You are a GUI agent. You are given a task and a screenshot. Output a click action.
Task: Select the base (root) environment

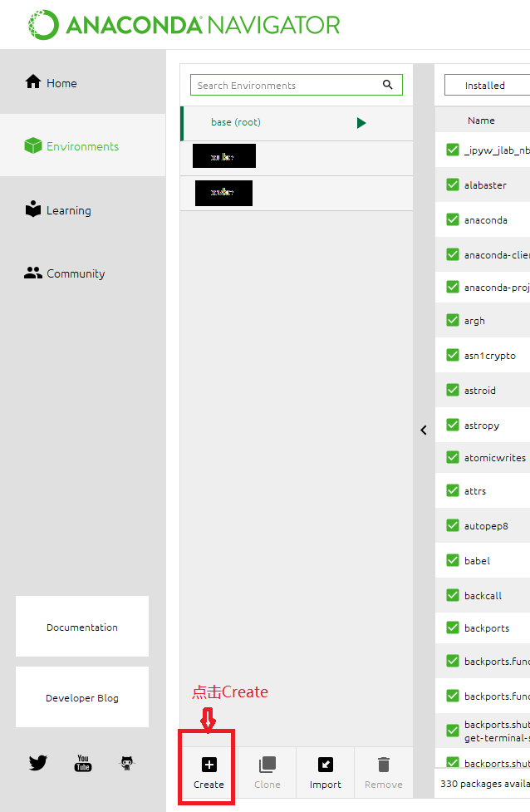pos(297,123)
